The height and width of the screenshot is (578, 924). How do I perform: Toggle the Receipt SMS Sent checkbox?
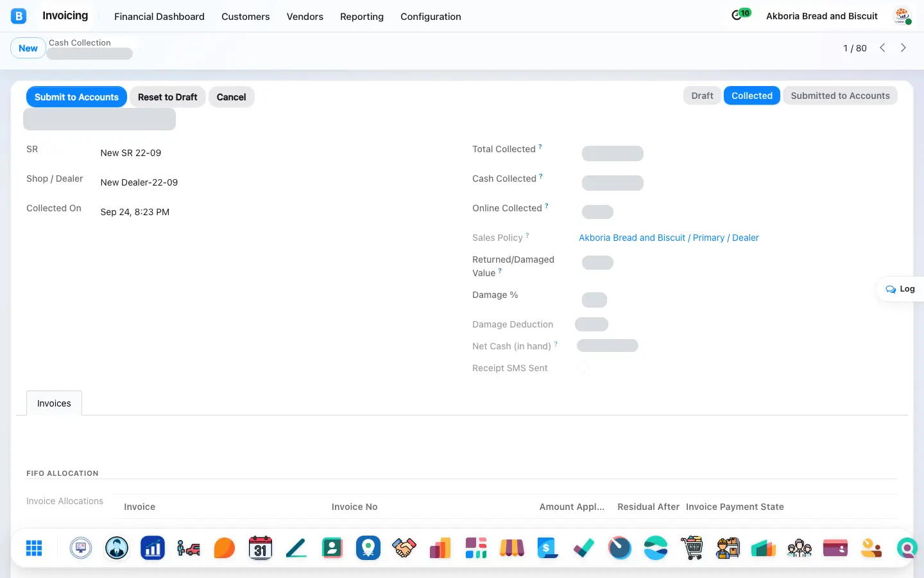pyautogui.click(x=583, y=368)
